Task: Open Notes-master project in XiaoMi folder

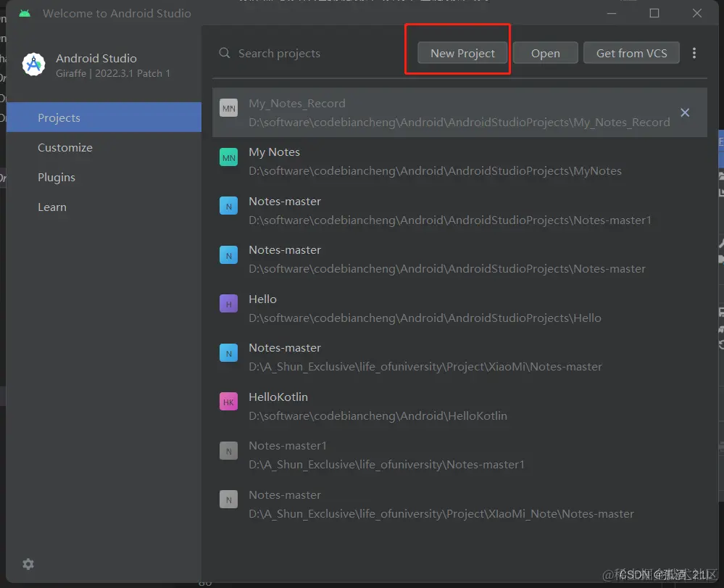Action: 459,357
